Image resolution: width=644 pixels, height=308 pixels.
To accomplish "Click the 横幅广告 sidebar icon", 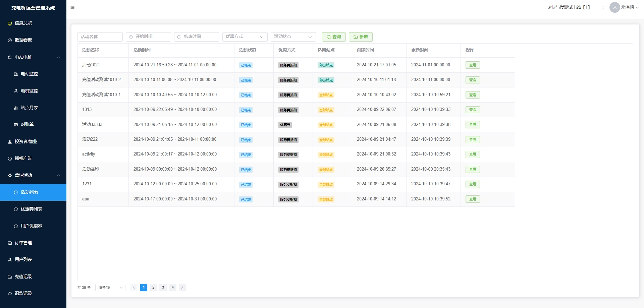I will tap(10, 159).
